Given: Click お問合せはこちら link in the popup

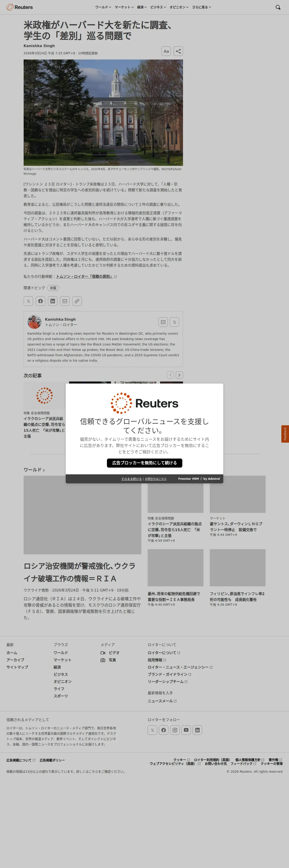Looking at the screenshot, I should [156, 479].
